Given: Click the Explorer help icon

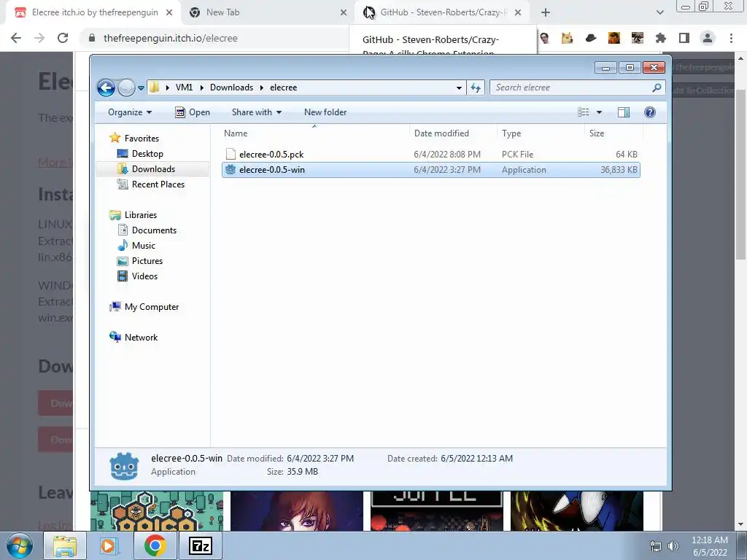Looking at the screenshot, I should coord(650,112).
